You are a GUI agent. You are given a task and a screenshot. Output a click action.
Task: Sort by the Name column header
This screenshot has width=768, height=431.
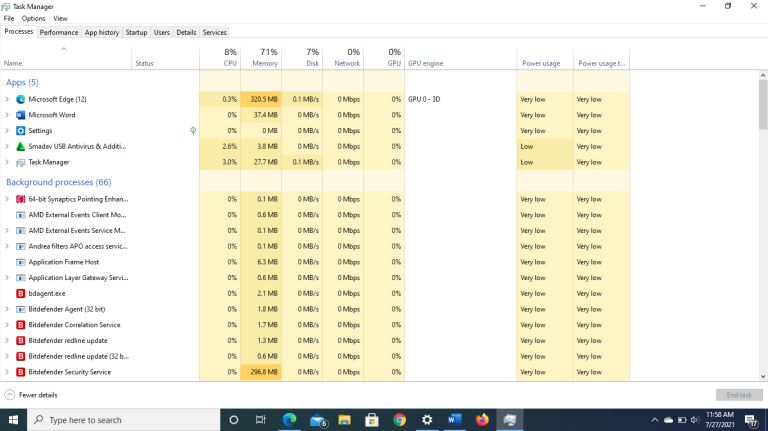point(66,58)
